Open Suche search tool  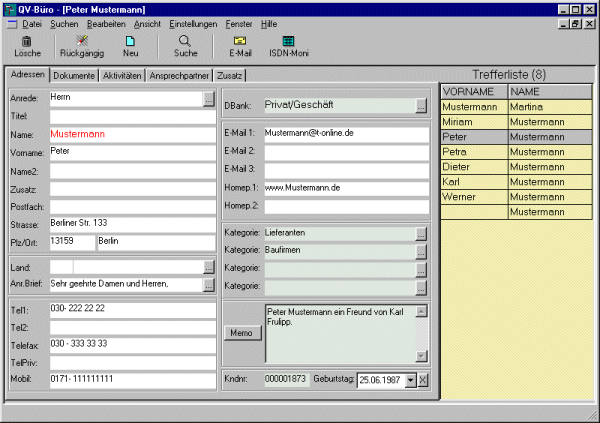(186, 41)
